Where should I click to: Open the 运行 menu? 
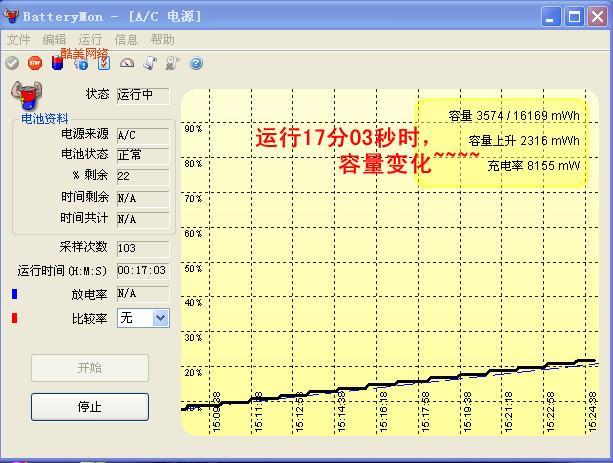90,39
